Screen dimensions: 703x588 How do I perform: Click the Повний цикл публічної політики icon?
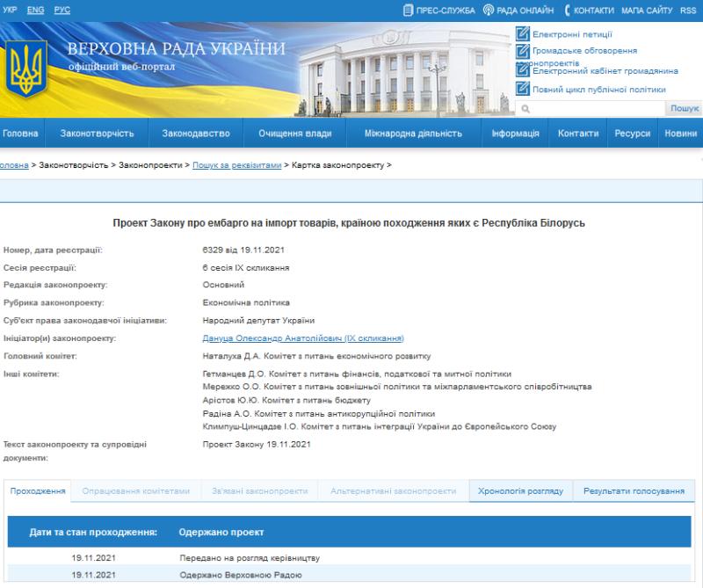click(x=523, y=89)
